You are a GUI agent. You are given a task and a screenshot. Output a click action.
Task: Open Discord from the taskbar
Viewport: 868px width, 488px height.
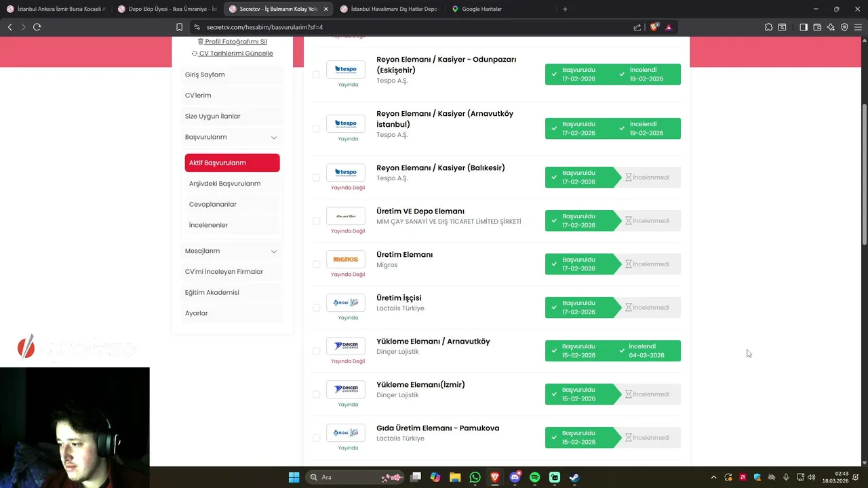(x=515, y=477)
